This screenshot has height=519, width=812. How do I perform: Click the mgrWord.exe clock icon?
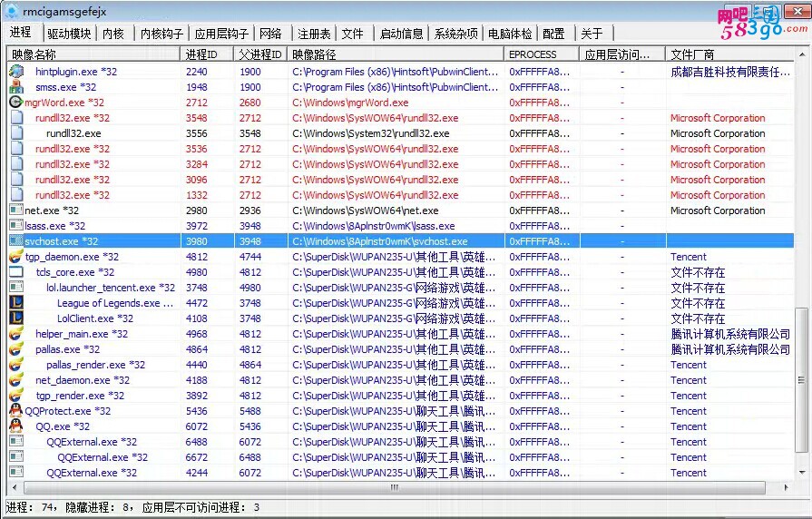16,102
